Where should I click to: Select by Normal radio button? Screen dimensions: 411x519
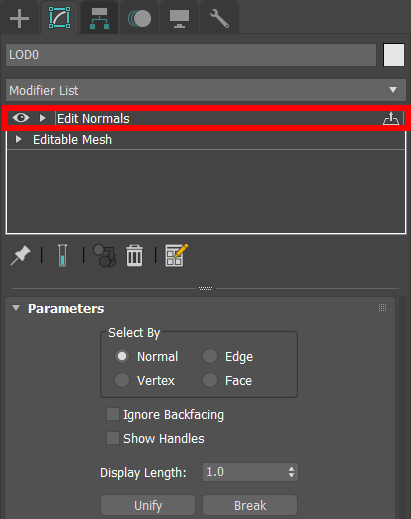pos(122,356)
